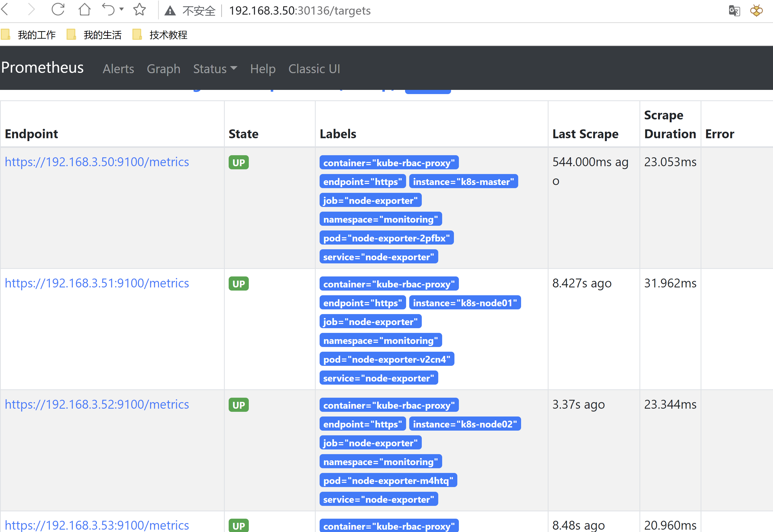
Task: Switch to the Classic UI
Action: click(x=314, y=69)
